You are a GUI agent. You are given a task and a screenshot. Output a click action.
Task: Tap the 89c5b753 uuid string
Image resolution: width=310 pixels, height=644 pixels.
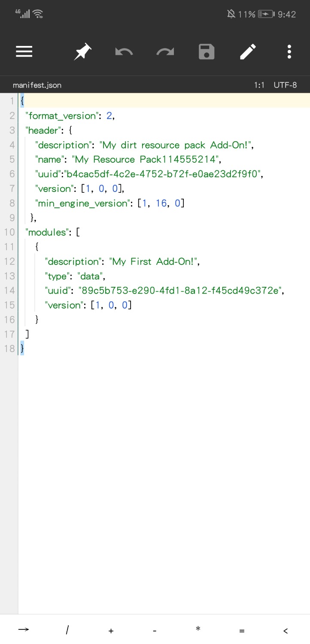point(180,291)
